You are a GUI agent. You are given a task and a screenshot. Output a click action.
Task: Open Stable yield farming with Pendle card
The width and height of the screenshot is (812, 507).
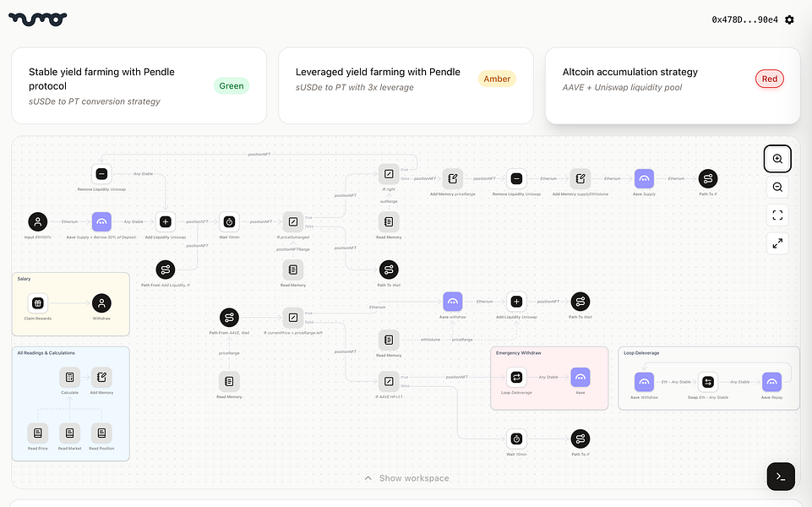139,86
